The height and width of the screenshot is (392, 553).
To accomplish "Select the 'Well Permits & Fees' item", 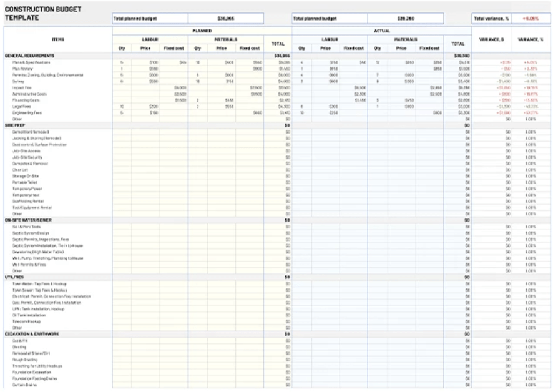I will tap(29, 265).
